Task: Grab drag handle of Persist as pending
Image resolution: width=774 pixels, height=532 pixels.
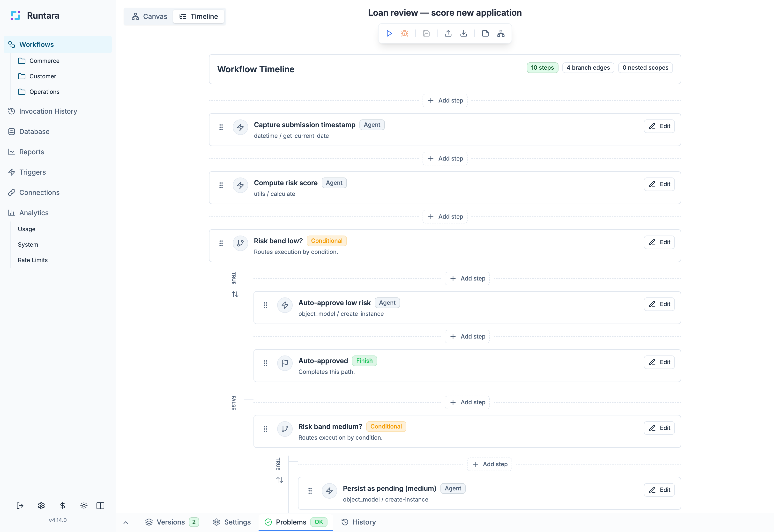Action: tap(310, 491)
